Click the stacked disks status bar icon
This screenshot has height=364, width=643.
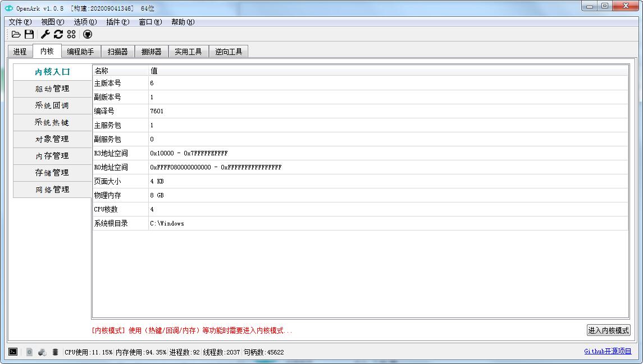pos(55,352)
